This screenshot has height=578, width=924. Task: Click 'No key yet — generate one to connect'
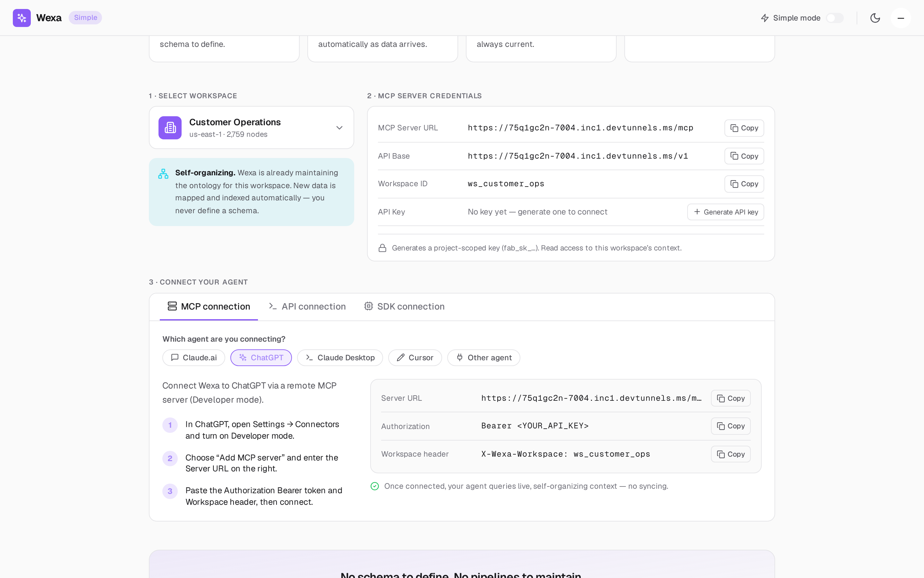click(x=537, y=212)
